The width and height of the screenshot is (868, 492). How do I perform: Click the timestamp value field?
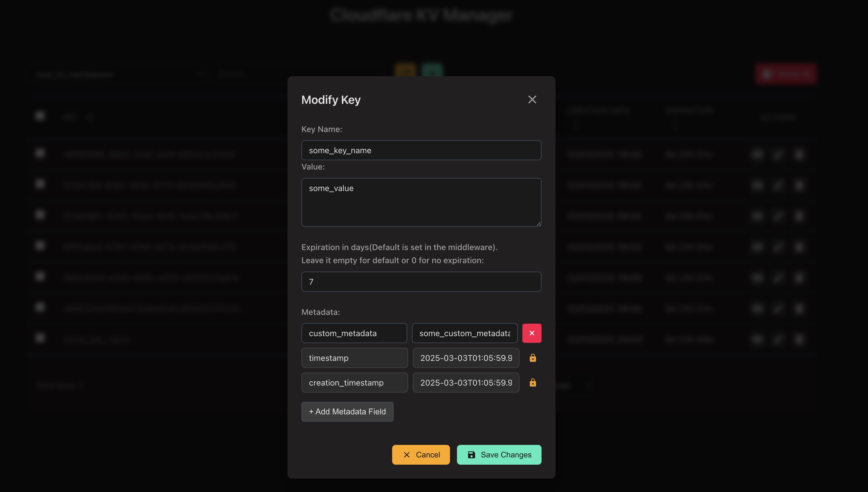click(x=466, y=358)
